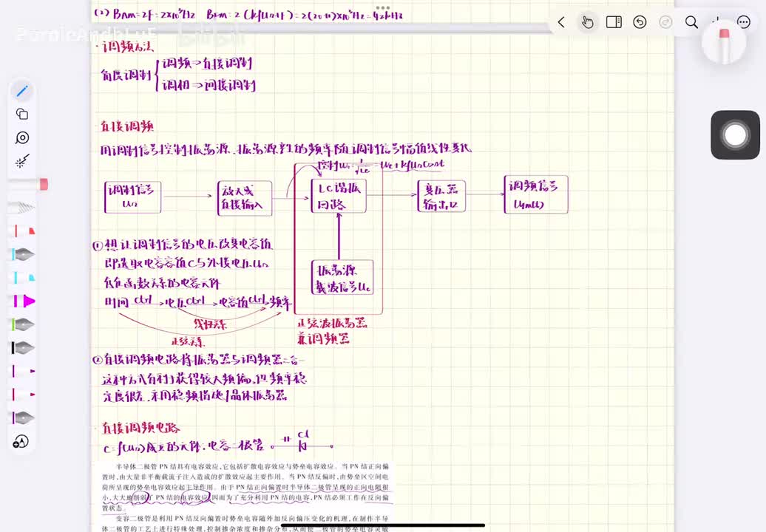Choose the purple fountain pen at the tray bottom
The height and width of the screenshot is (532, 766).
(x=23, y=417)
